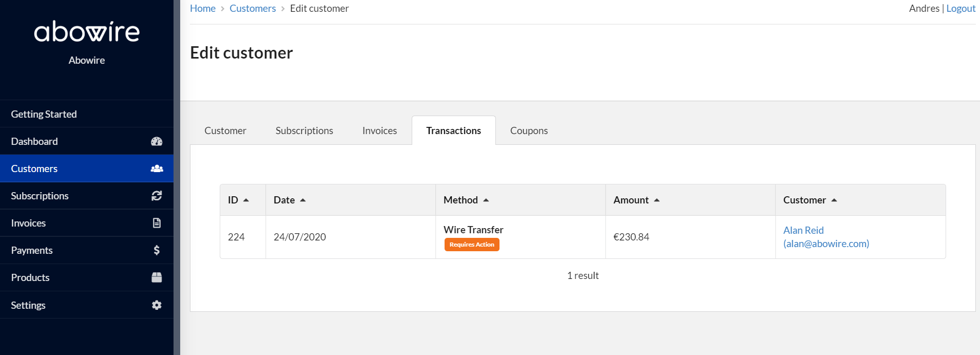Open Getting Started in sidebar
The height and width of the screenshot is (355, 980).
pyautogui.click(x=87, y=114)
